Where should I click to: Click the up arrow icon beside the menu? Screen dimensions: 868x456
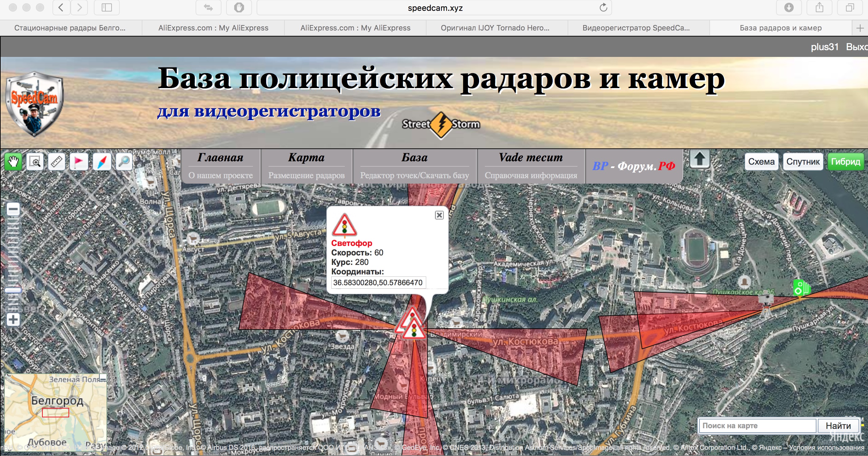700,159
